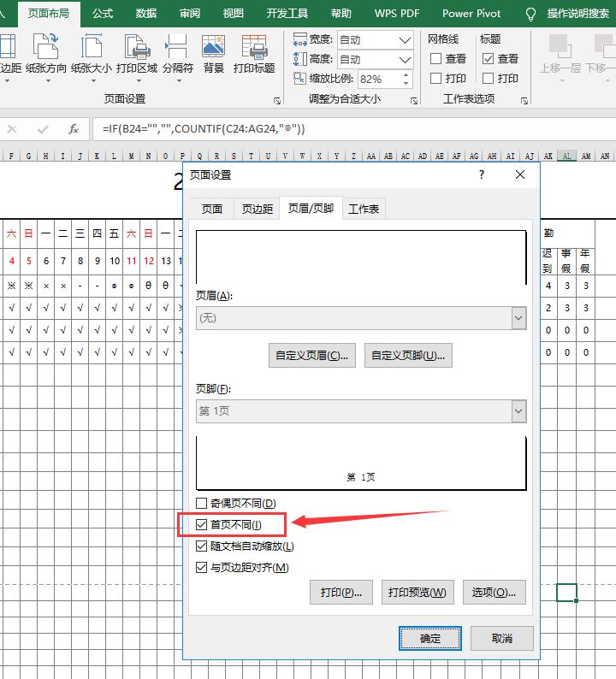Enable 奇偶页不同 checkbox

click(x=201, y=503)
